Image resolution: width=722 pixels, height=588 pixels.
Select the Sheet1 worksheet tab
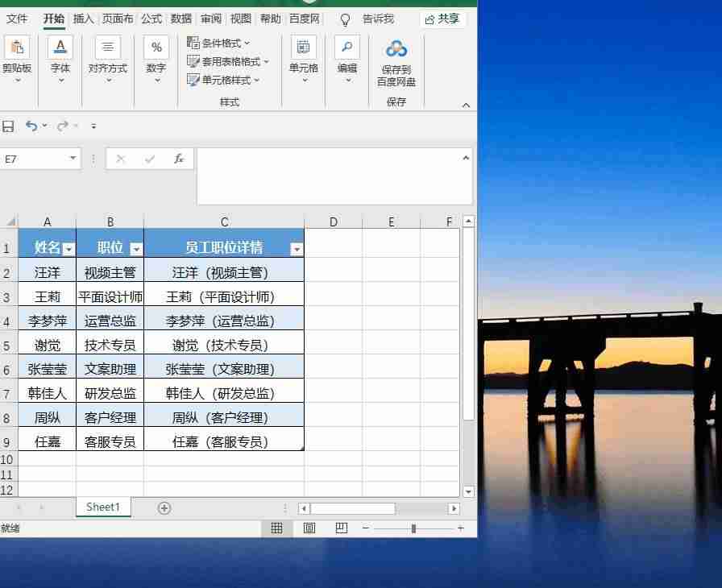tap(103, 507)
